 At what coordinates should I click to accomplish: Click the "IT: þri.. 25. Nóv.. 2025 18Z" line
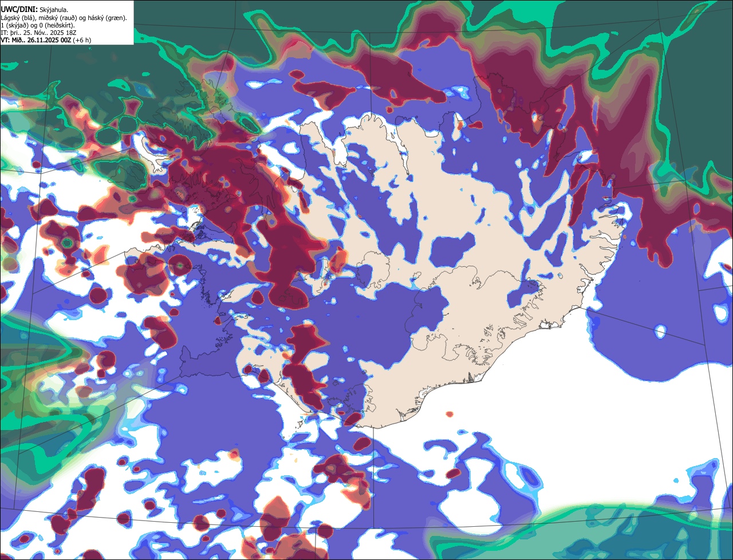(x=38, y=33)
